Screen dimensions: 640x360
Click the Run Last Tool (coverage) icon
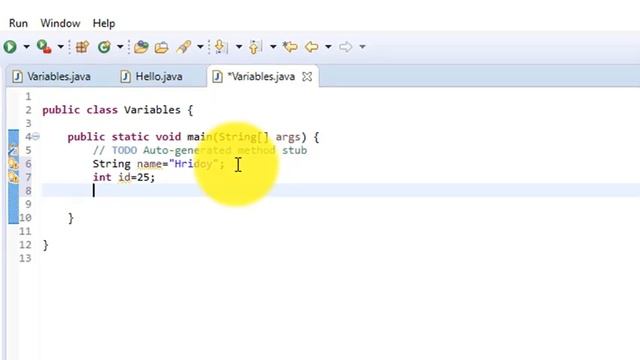pyautogui.click(x=44, y=47)
